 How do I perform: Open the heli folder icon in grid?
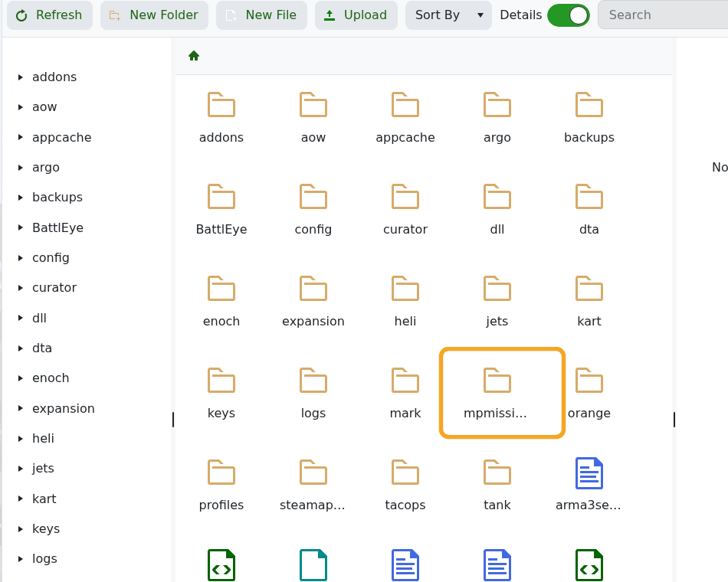(405, 288)
